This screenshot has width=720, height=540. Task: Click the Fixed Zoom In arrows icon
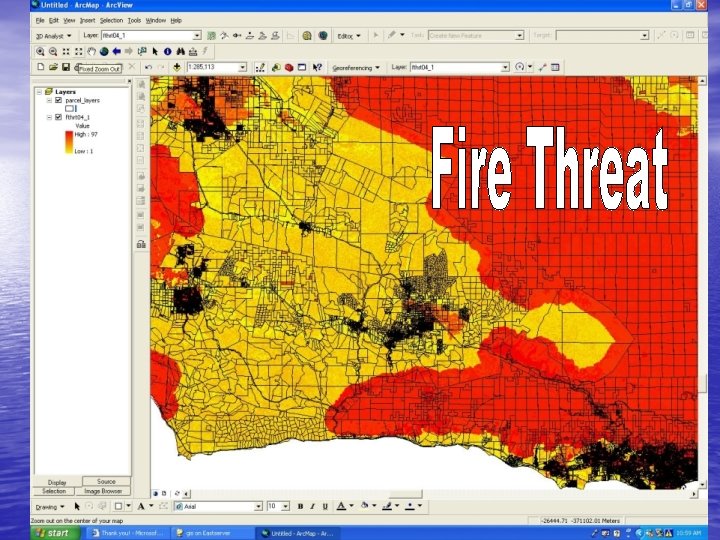click(66, 51)
